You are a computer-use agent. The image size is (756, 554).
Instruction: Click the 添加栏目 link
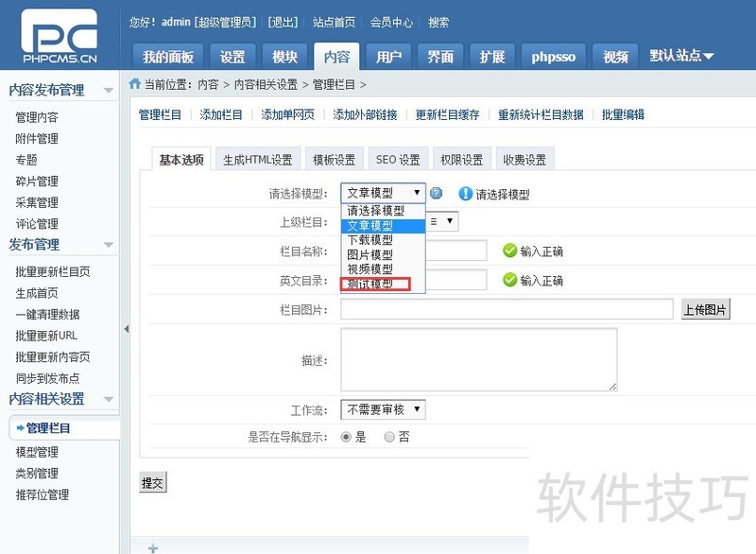coord(221,114)
